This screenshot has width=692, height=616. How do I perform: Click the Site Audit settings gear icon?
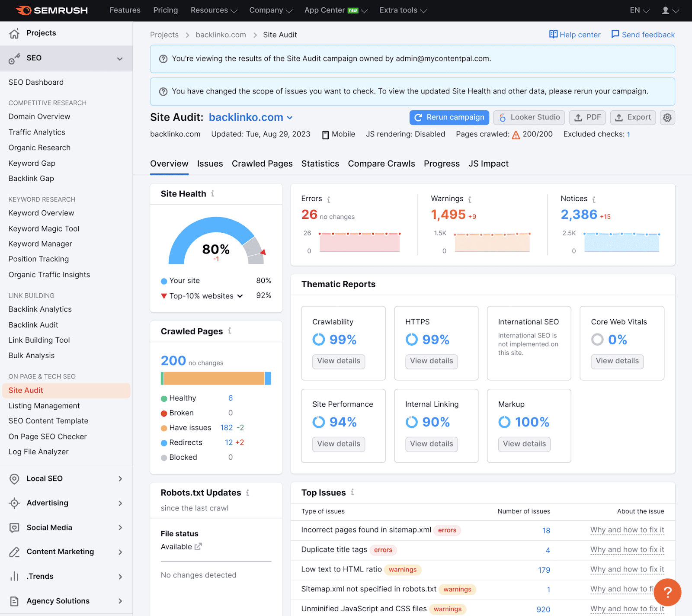point(667,118)
